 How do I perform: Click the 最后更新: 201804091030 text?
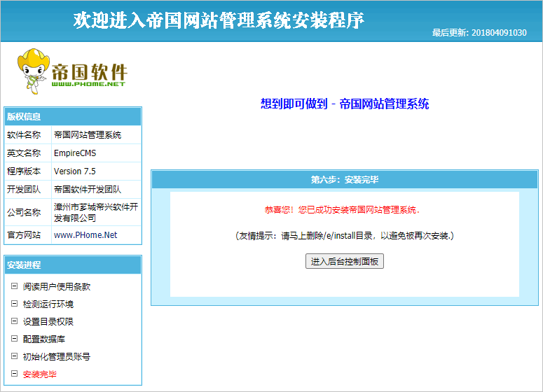coord(479,33)
